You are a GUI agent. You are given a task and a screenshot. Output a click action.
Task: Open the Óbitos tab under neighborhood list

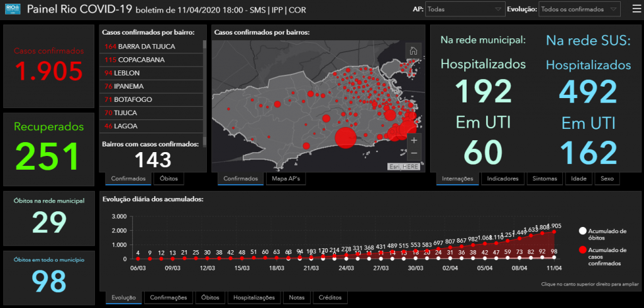pos(169,179)
